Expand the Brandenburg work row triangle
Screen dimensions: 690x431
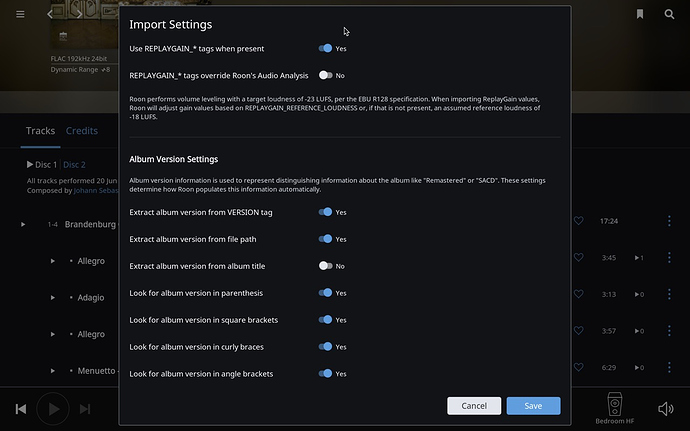pos(23,225)
